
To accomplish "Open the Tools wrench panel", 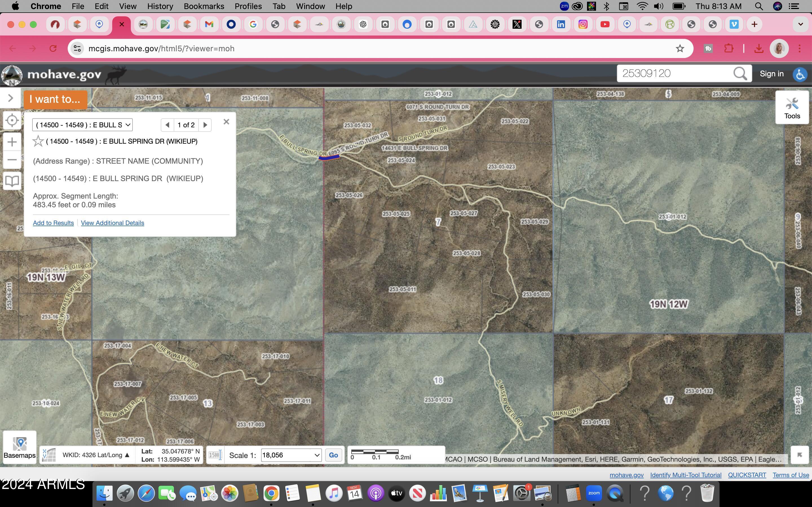I will (x=793, y=107).
